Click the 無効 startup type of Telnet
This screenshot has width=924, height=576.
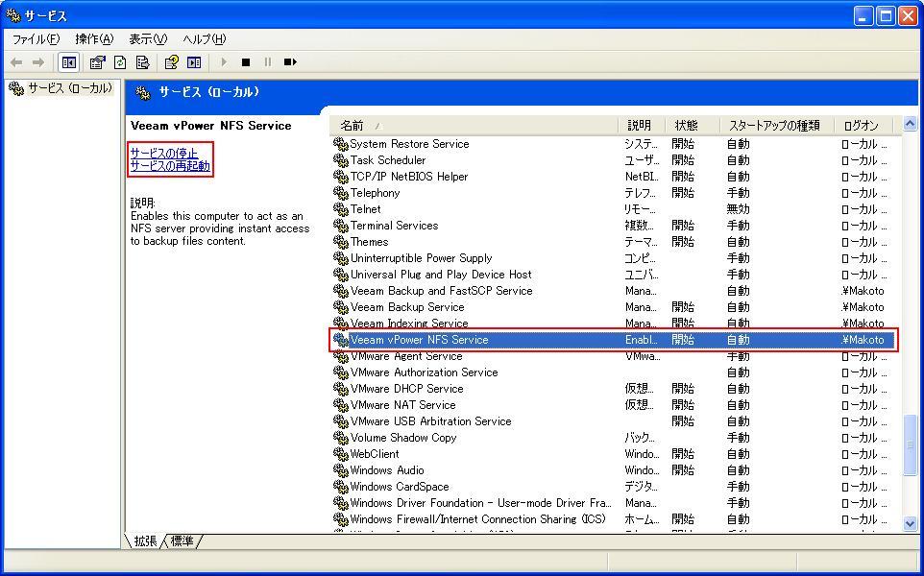click(x=738, y=209)
